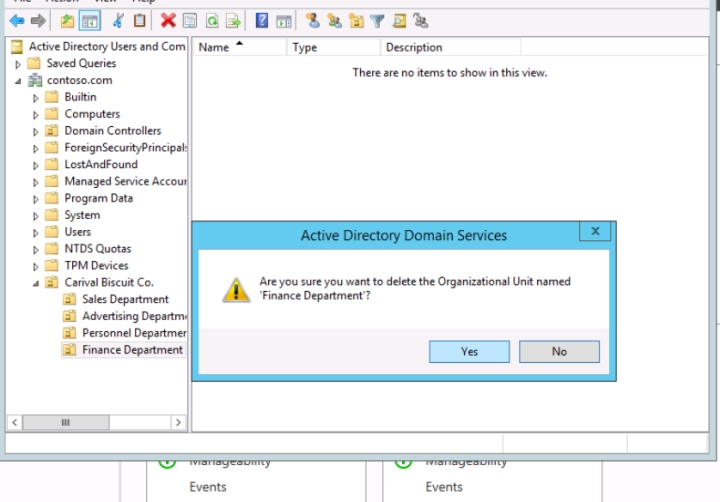Expand the Managed Service Accounts arrow
Screen dimensions: 720x502
(x=35, y=182)
